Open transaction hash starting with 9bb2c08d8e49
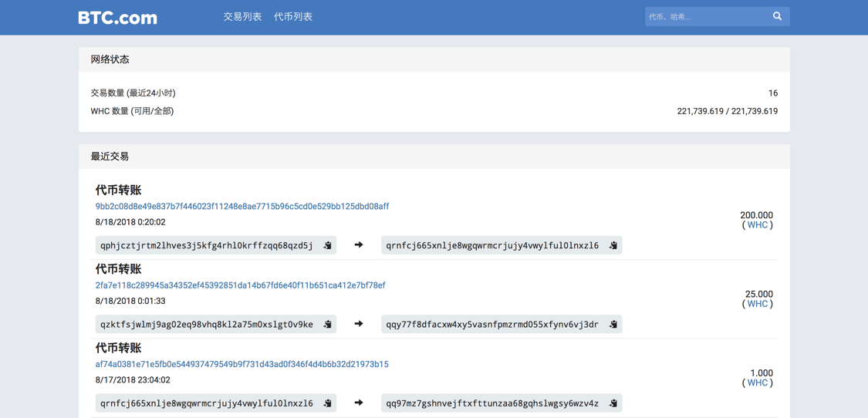This screenshot has width=868, height=418. tap(242, 207)
